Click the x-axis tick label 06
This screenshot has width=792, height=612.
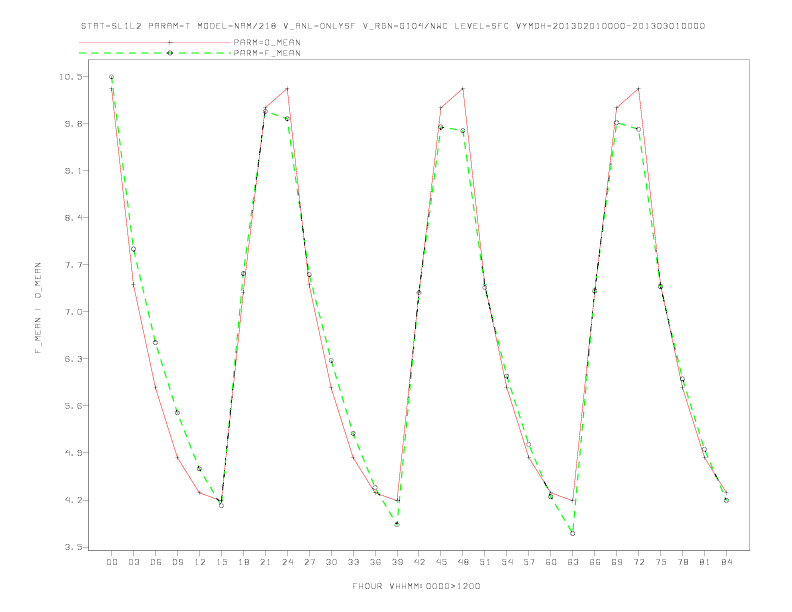pos(156,562)
